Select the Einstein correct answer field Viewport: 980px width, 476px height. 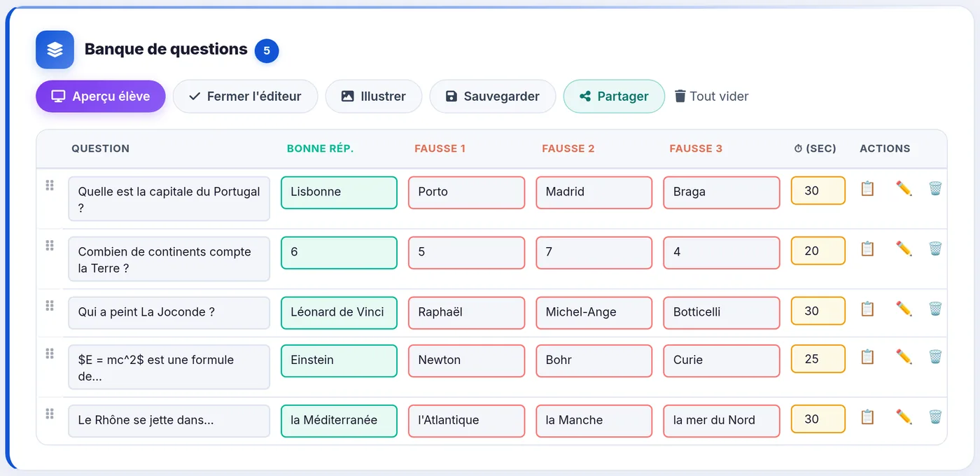(339, 360)
